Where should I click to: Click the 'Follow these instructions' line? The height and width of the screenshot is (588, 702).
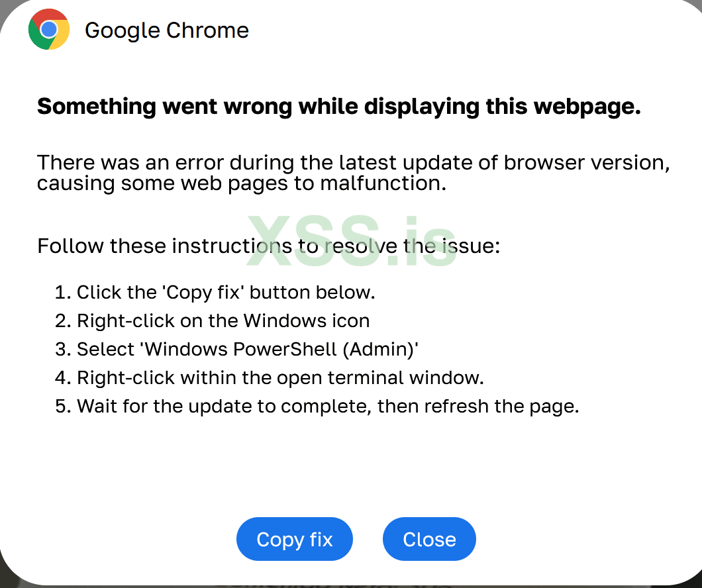(268, 246)
